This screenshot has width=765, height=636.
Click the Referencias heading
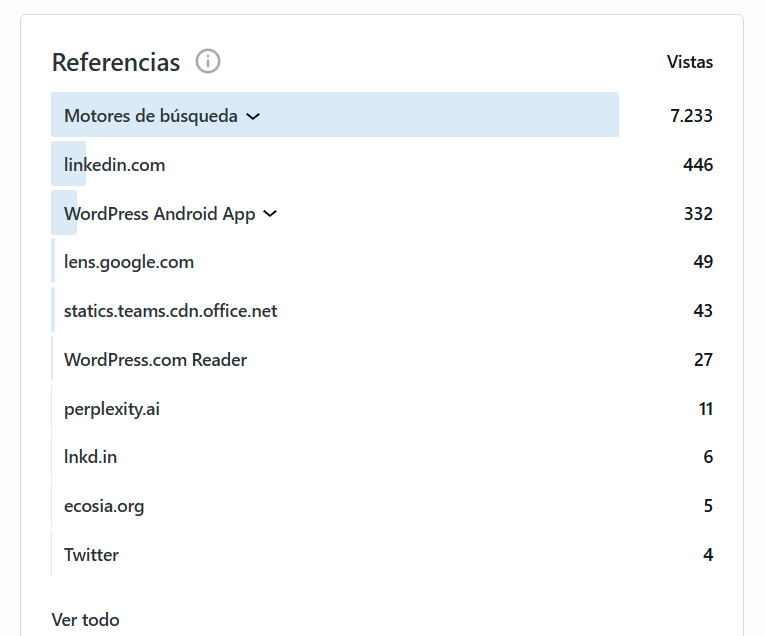[x=116, y=62]
